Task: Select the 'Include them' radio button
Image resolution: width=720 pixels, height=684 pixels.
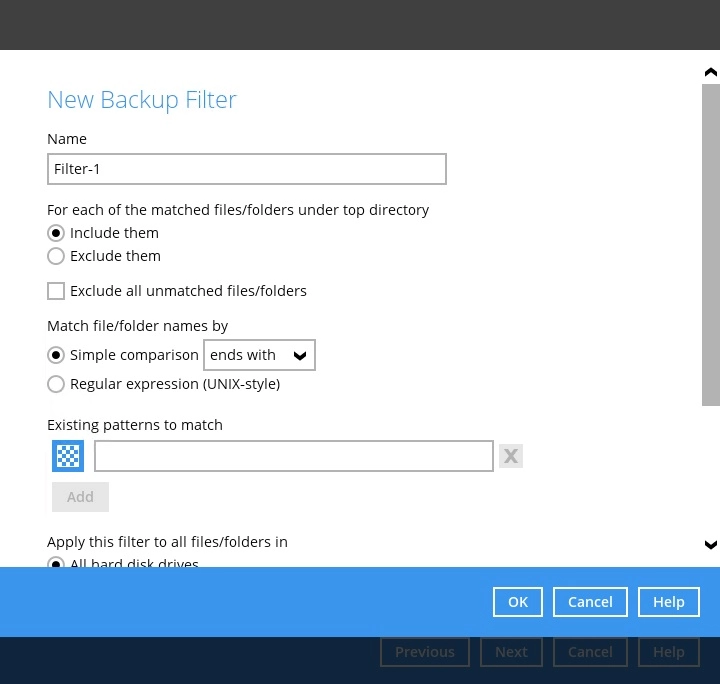Action: 56,233
